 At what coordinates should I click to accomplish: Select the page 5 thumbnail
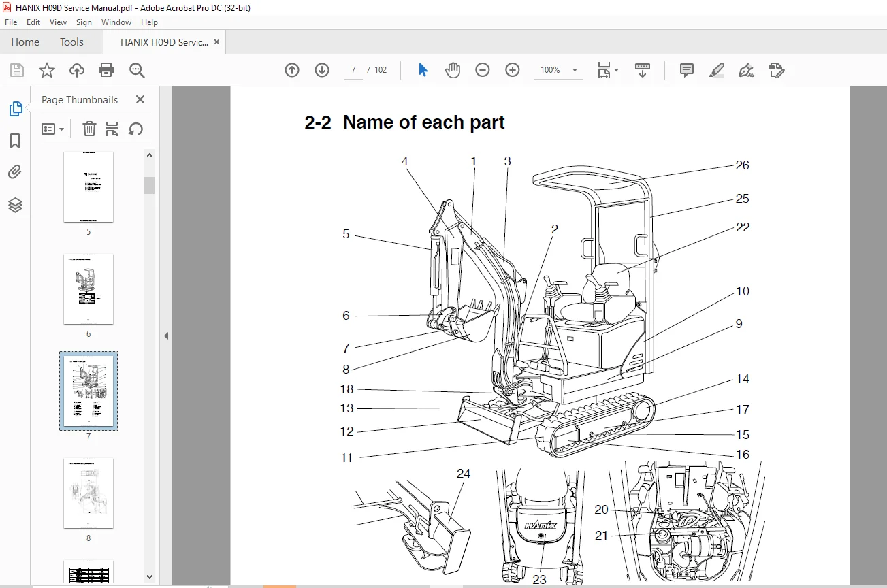tap(88, 186)
